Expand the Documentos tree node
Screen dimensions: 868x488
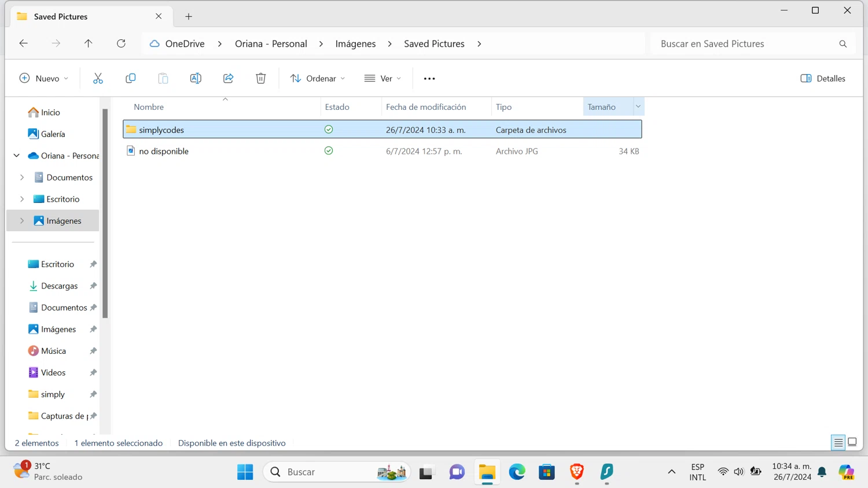click(x=22, y=178)
